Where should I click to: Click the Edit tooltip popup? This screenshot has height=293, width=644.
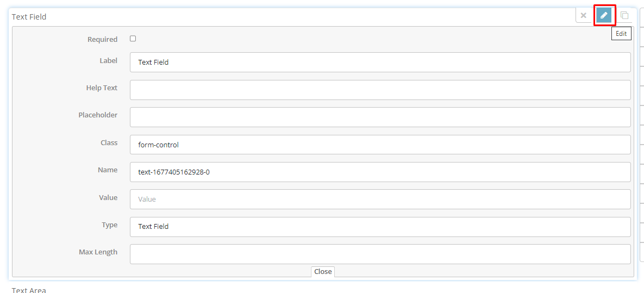(x=621, y=34)
